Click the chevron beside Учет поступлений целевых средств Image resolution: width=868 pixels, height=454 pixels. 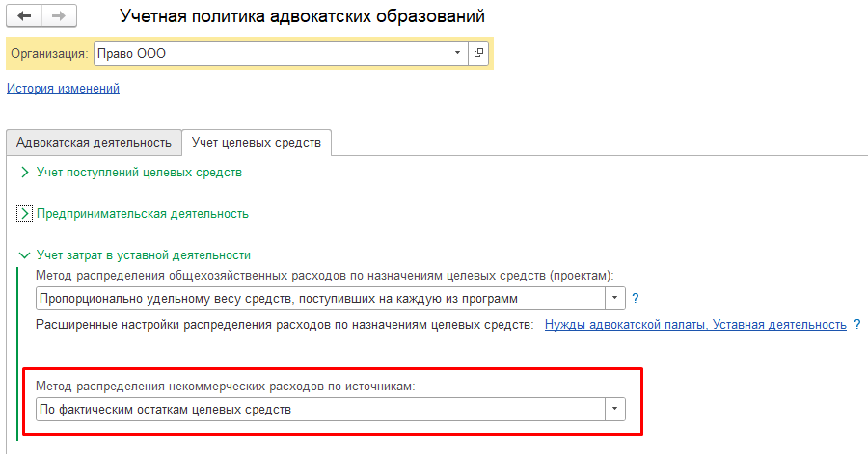click(24, 173)
